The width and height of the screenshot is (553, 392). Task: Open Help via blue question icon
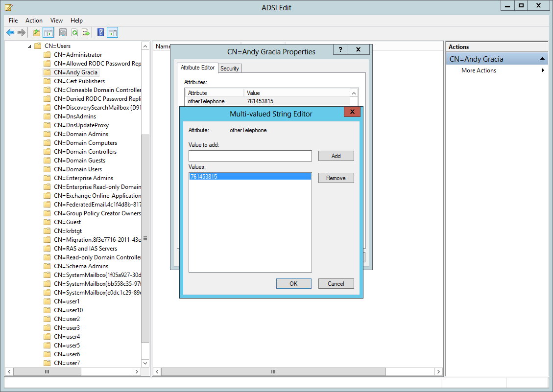(101, 33)
